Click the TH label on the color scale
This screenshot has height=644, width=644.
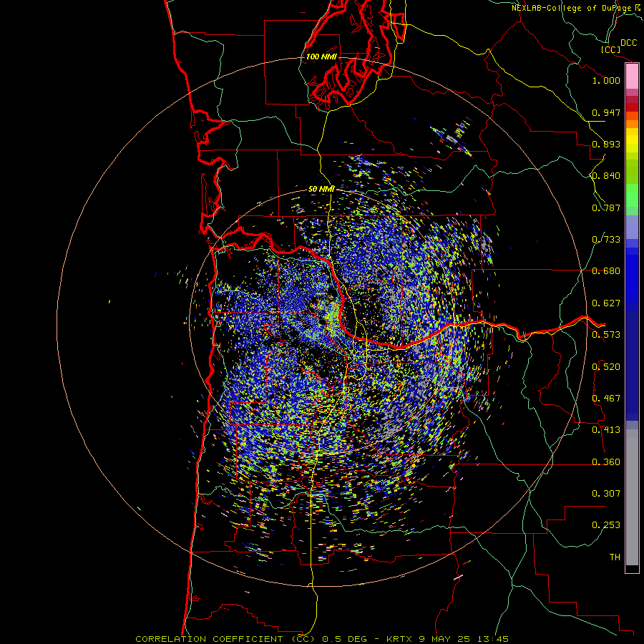(615, 557)
